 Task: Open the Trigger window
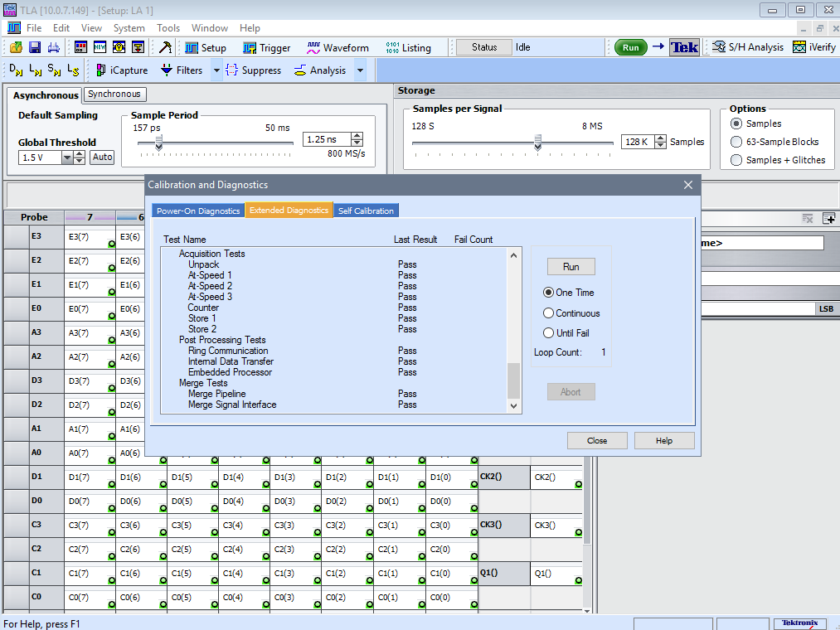266,47
